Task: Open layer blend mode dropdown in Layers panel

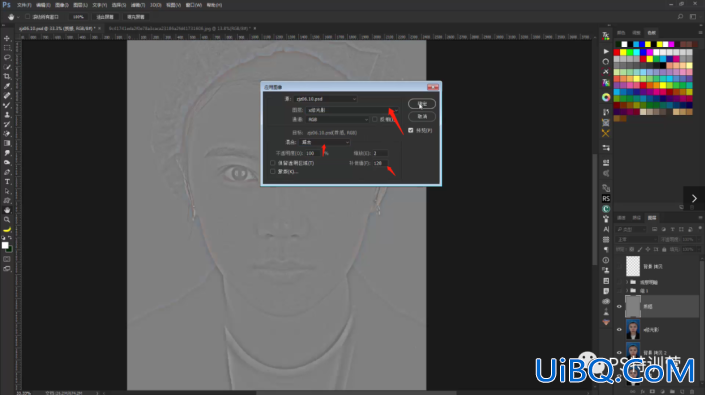Action: [x=636, y=240]
